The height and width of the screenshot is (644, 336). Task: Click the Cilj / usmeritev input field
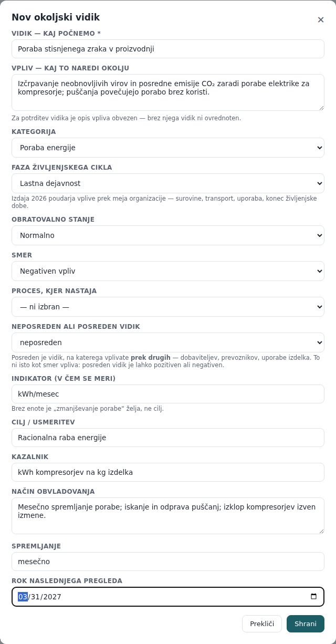[168, 438]
